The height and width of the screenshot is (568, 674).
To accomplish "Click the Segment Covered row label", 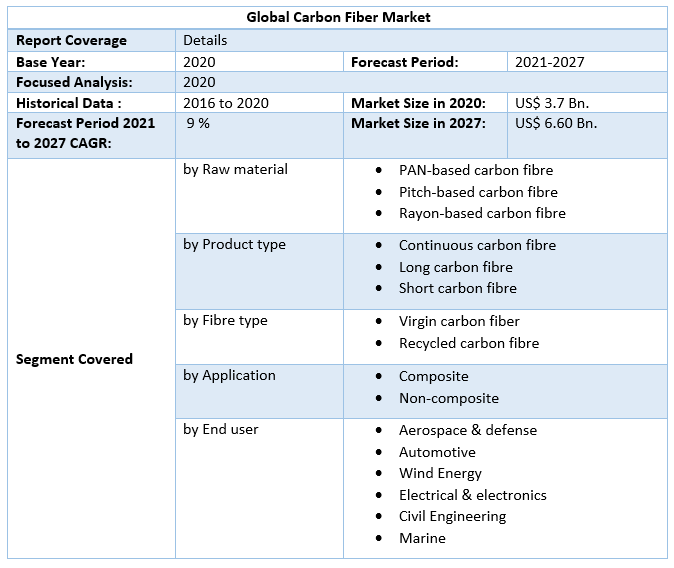I will pos(74,359).
